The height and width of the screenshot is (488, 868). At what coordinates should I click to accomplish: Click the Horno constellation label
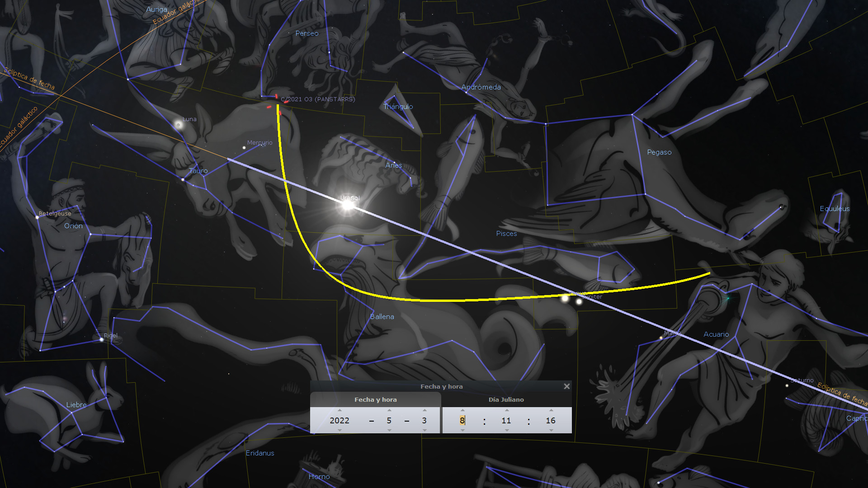[x=319, y=477]
